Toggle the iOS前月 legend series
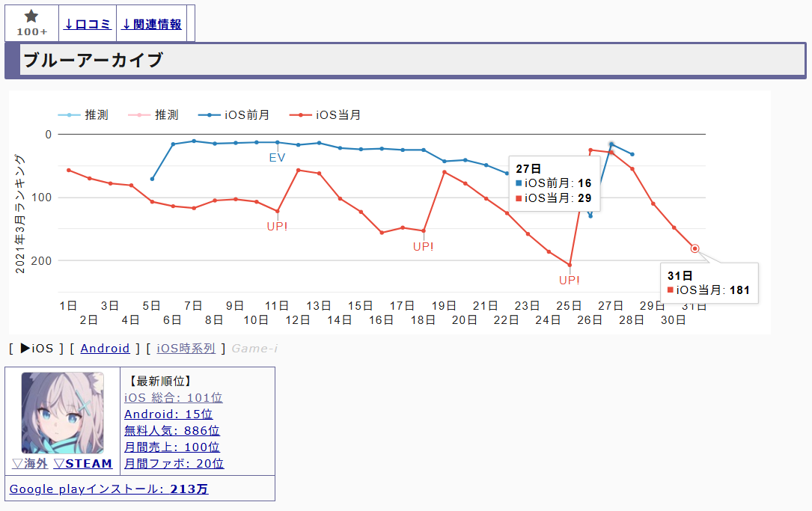 [x=233, y=115]
